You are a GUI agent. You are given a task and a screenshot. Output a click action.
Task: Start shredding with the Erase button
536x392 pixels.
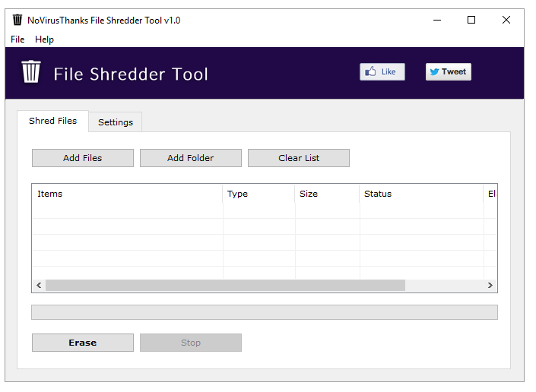point(83,343)
